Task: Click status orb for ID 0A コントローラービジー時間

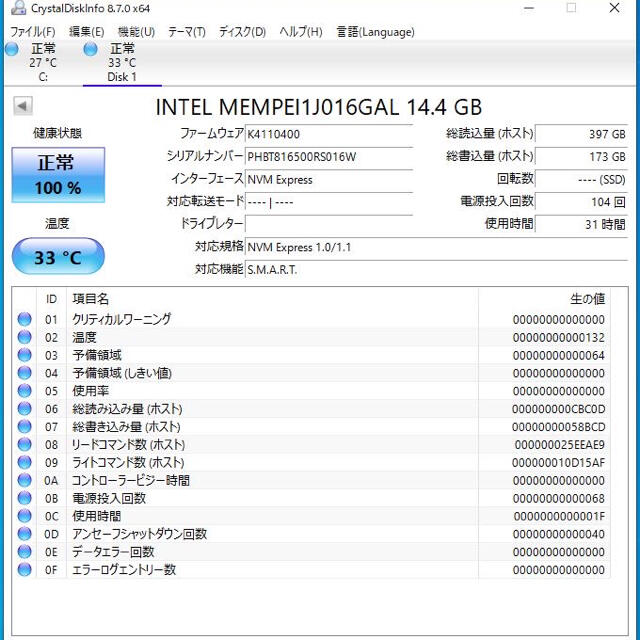Action: click(24, 480)
